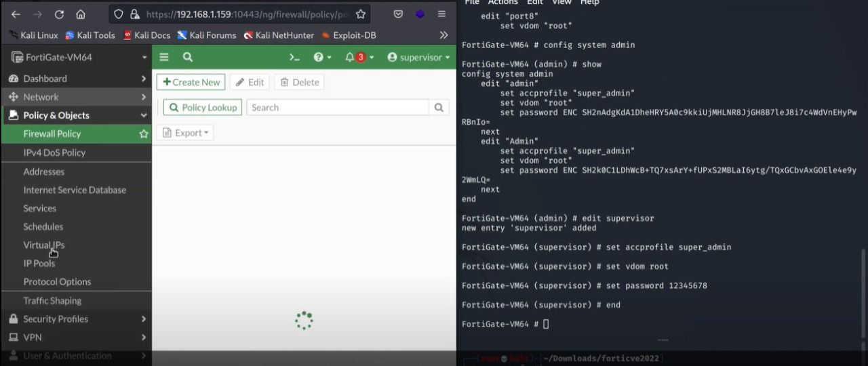Open the supervisor user account menu

point(418,58)
